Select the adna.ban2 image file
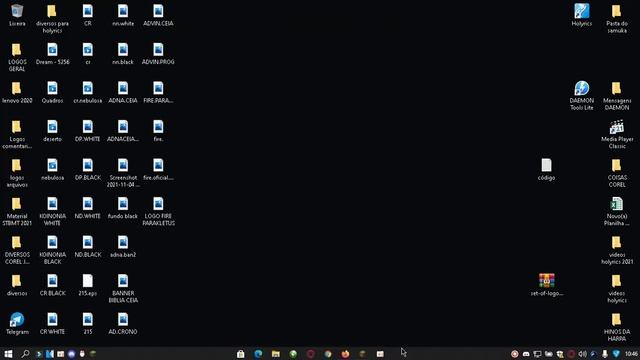Screen dimensions: 640x360 pyautogui.click(x=123, y=247)
